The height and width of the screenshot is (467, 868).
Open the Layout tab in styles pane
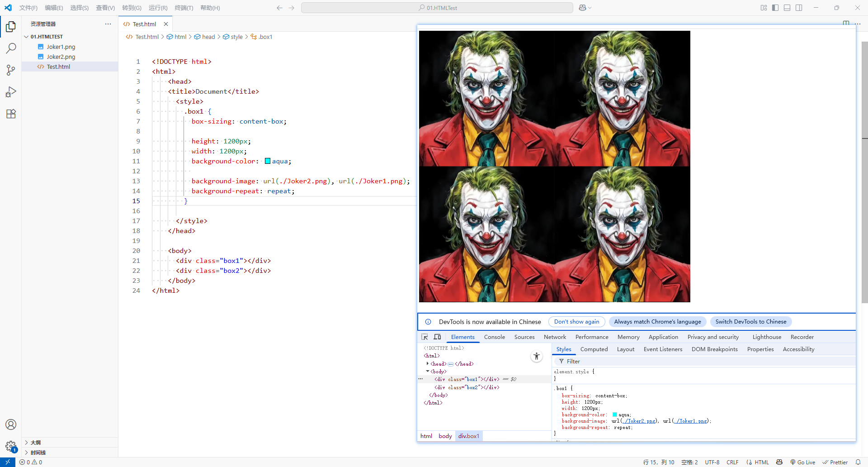click(626, 349)
